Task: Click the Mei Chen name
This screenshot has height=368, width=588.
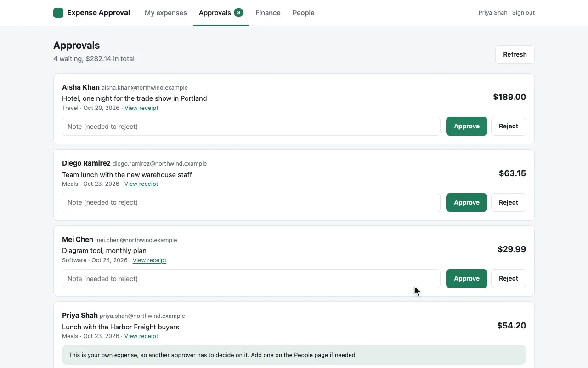Action: click(78, 240)
